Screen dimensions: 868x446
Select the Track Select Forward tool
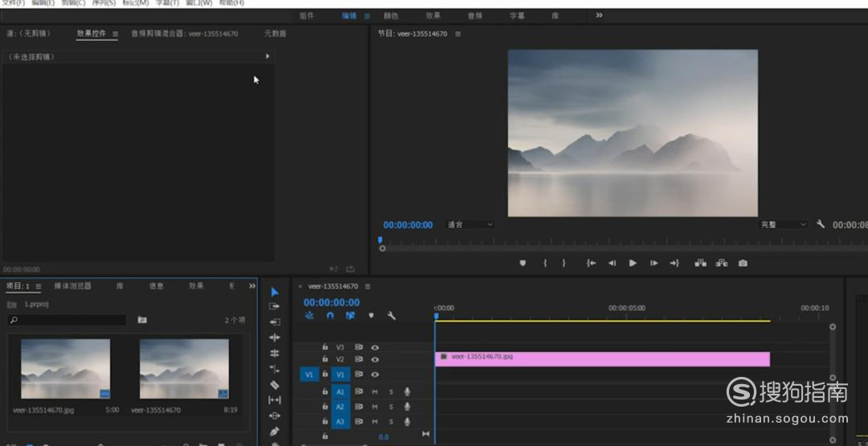(275, 306)
